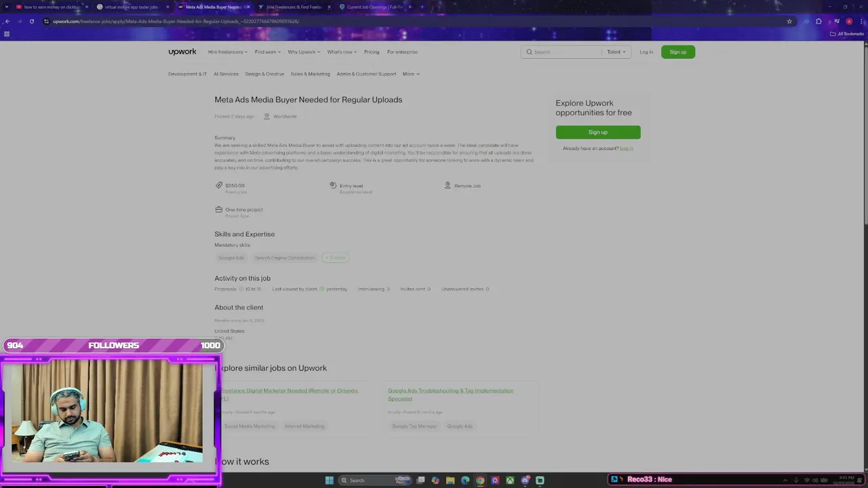
Task: Click the Log in link in header
Action: click(x=646, y=52)
